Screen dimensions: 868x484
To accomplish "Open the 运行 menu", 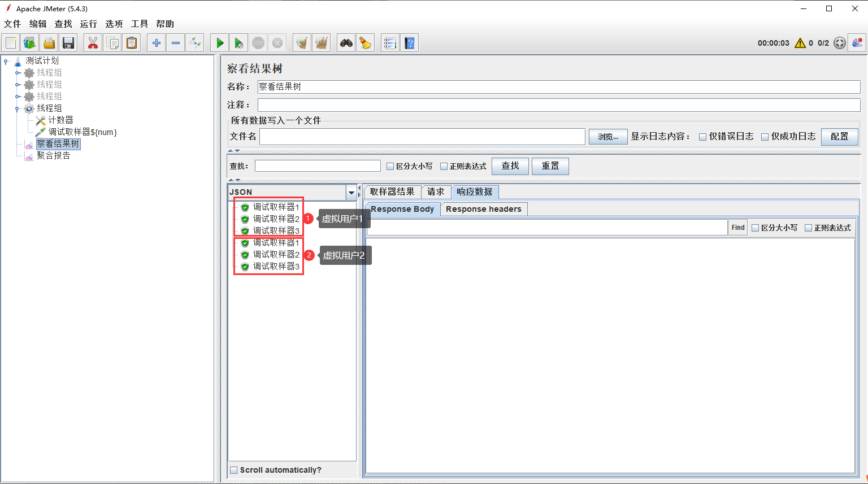I will coord(88,24).
